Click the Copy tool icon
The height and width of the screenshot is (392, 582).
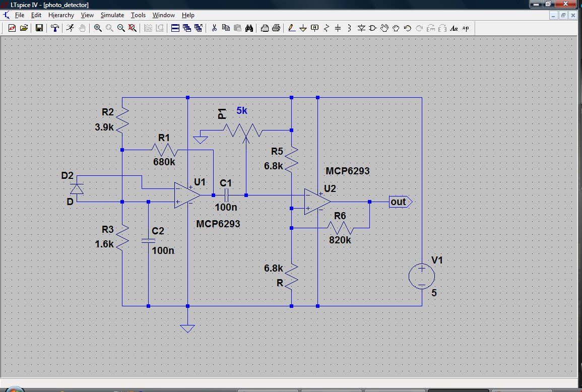[x=226, y=28]
